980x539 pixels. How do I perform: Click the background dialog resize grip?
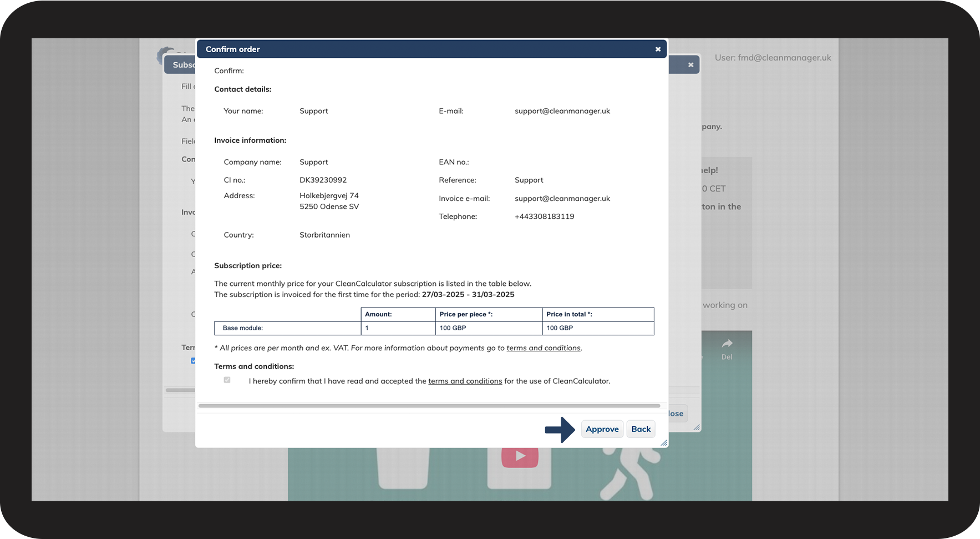(697, 427)
